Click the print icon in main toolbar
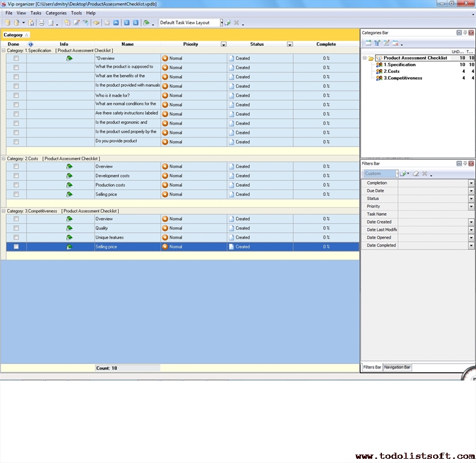The height and width of the screenshot is (463, 476). [42, 23]
